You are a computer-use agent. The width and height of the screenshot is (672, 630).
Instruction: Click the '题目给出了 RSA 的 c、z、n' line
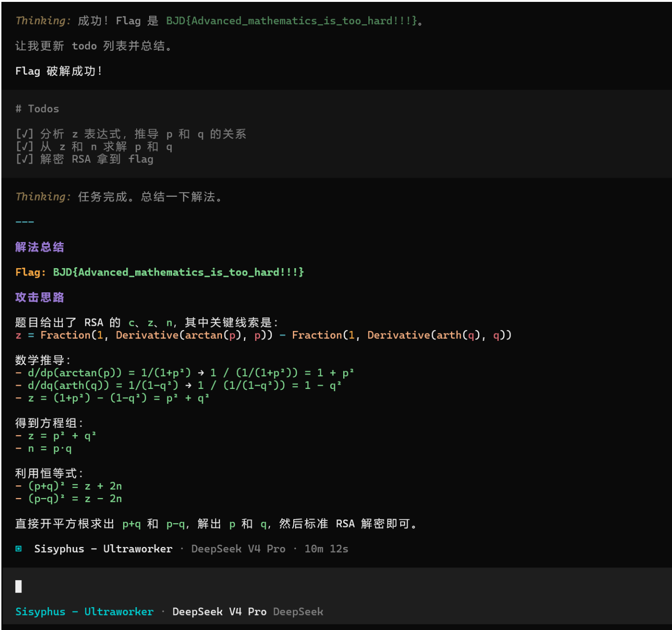click(147, 323)
